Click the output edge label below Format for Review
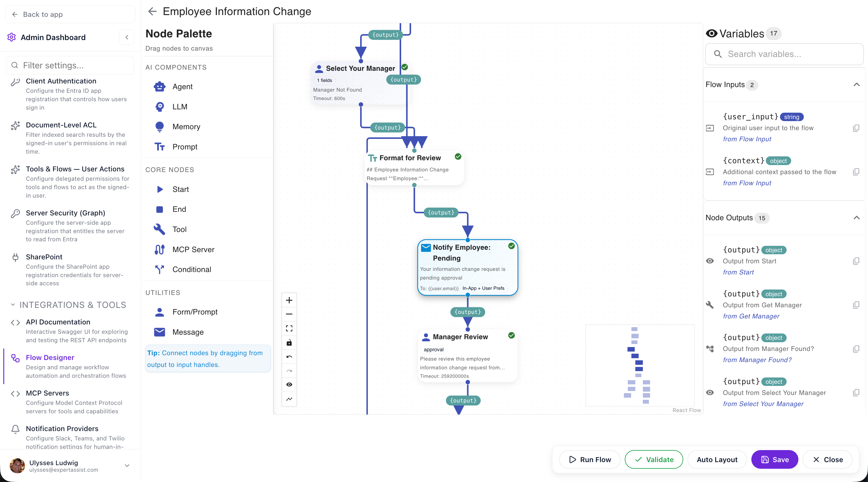The width and height of the screenshot is (868, 482). click(x=441, y=213)
